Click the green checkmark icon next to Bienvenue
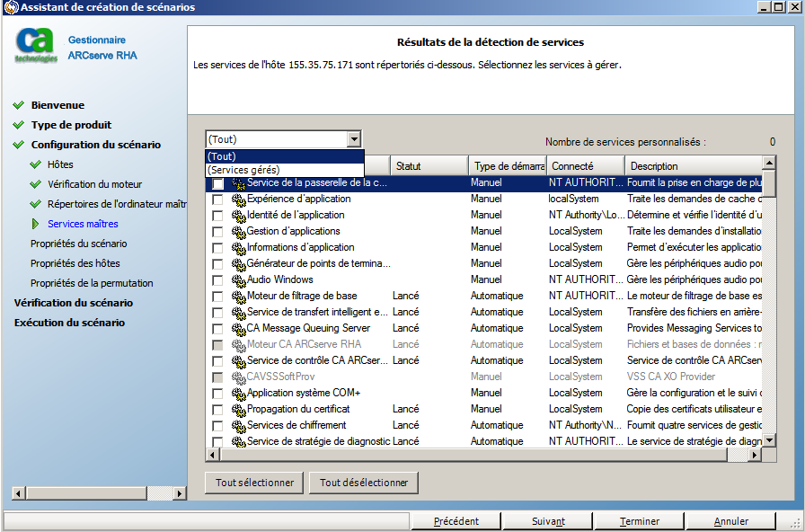 [19, 105]
